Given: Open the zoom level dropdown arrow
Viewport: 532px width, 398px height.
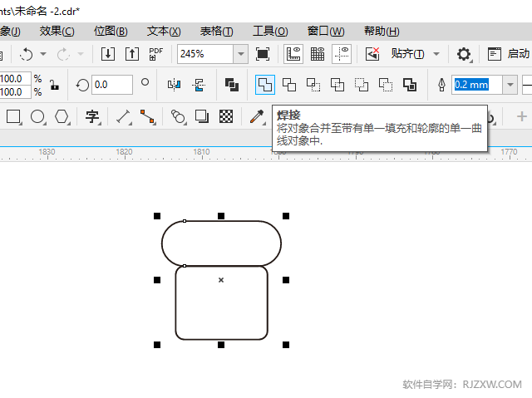Looking at the screenshot, I should pos(241,54).
